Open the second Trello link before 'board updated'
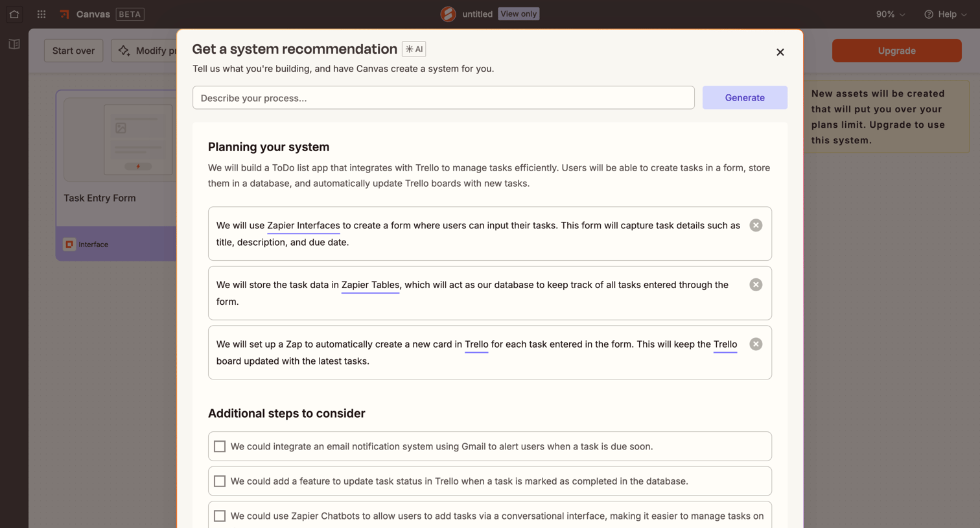The image size is (980, 528). coord(725,344)
